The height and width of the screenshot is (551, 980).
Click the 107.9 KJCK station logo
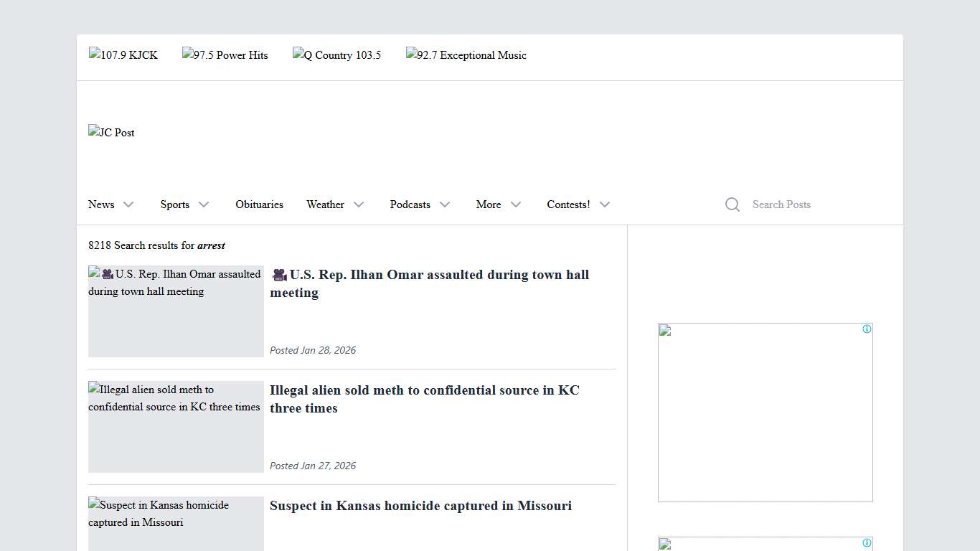pyautogui.click(x=123, y=55)
